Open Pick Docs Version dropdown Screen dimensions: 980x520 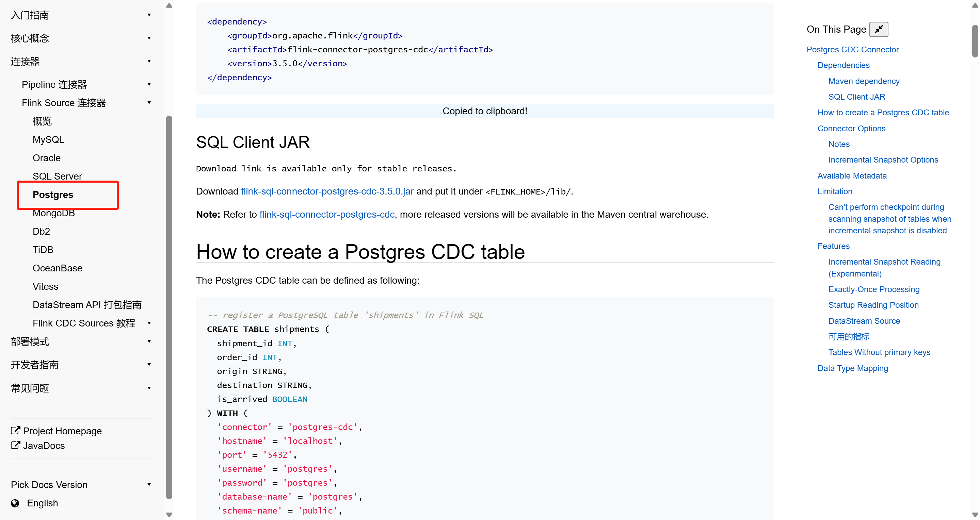coord(149,484)
